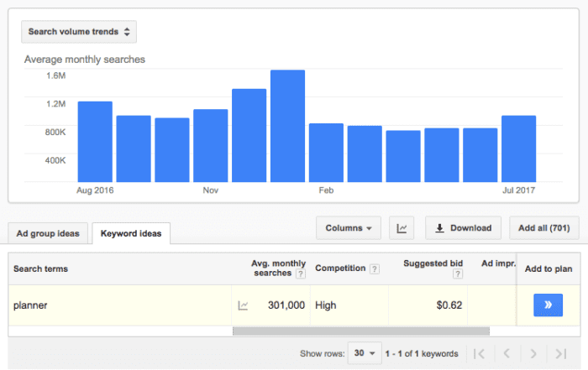Click the 301,000 searches value
Viewport: 588px width, 370px height.
tap(286, 305)
